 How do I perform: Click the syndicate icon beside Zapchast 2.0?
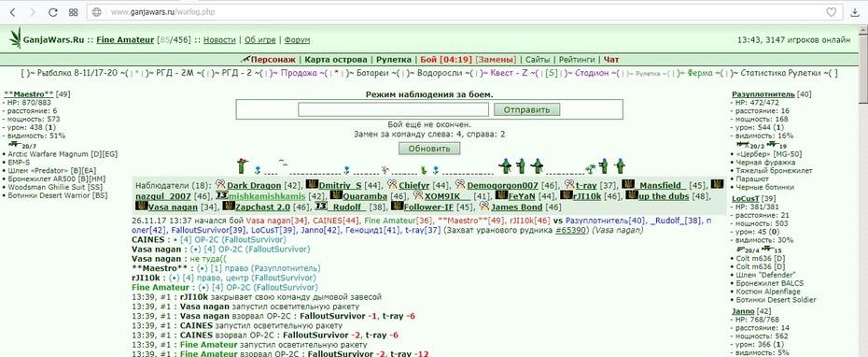(x=228, y=207)
